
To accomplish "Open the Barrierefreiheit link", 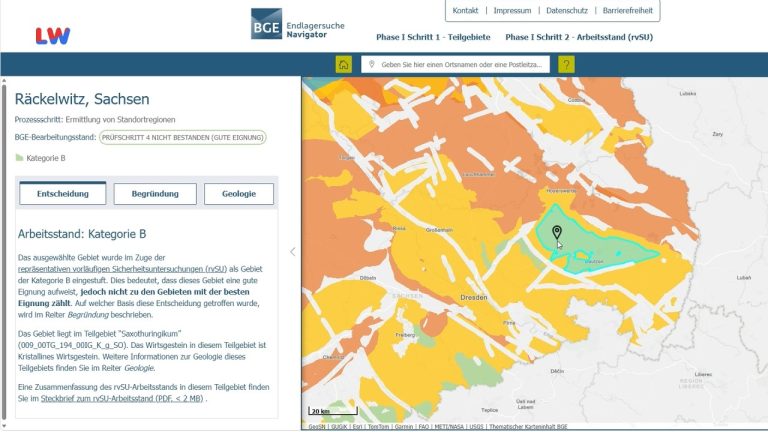I will point(627,10).
